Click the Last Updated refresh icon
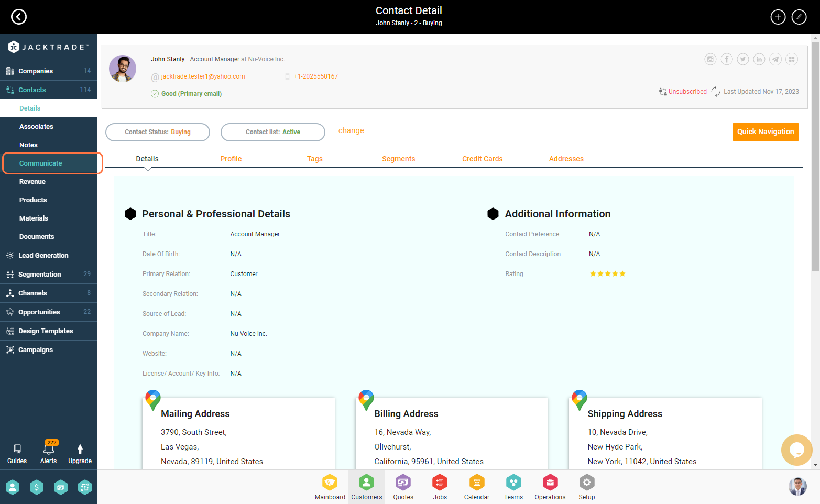820x504 pixels. (716, 92)
